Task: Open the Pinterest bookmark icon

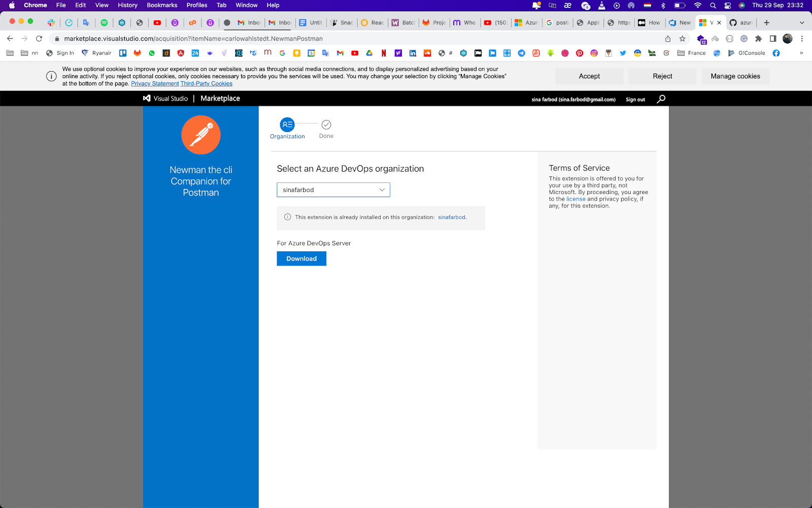Action: [580, 53]
